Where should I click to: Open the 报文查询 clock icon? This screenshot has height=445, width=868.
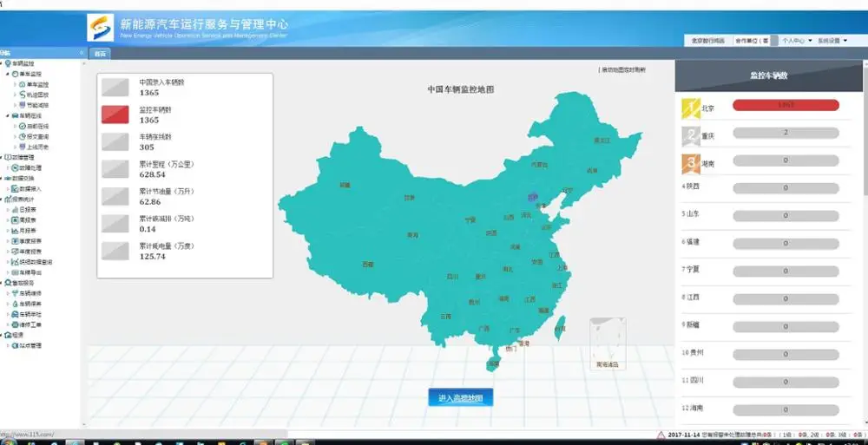[23, 137]
